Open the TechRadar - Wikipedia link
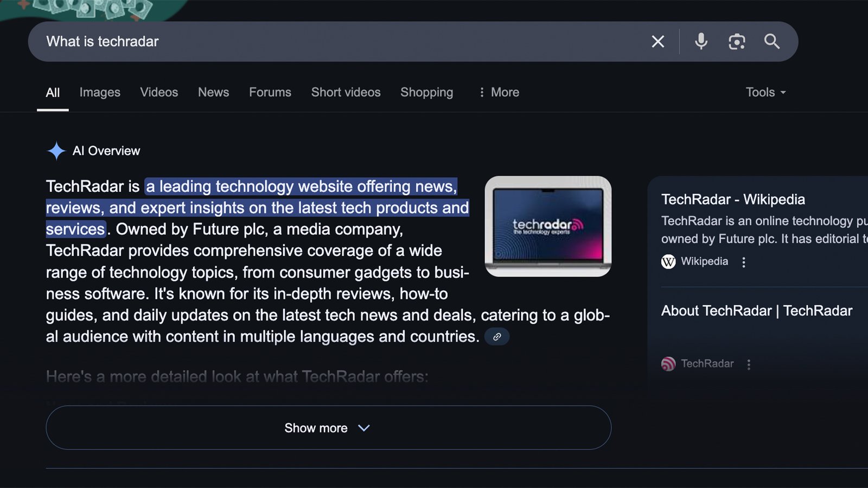 (x=732, y=200)
